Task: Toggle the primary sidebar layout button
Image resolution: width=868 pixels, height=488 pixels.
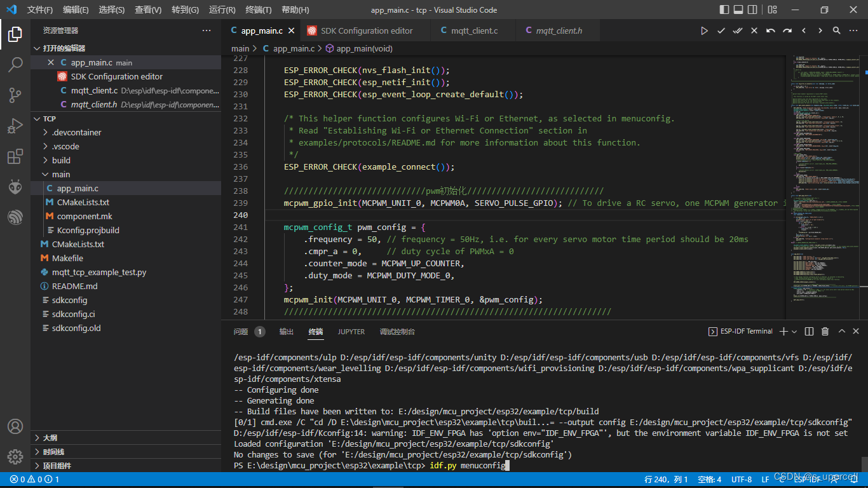Action: click(x=724, y=10)
